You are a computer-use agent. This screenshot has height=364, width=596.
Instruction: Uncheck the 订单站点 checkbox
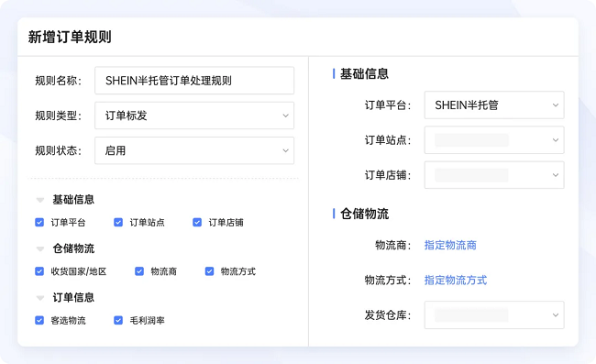118,222
